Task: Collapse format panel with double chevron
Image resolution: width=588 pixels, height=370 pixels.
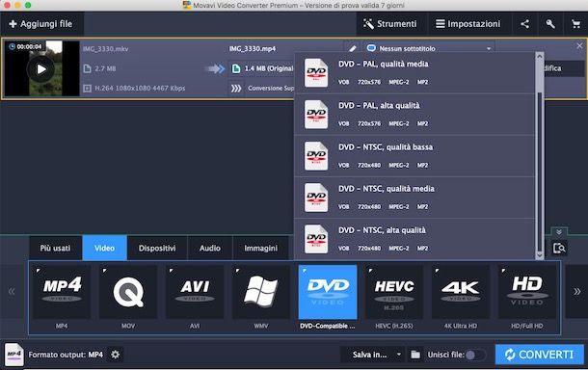Action: pyautogui.click(x=559, y=231)
